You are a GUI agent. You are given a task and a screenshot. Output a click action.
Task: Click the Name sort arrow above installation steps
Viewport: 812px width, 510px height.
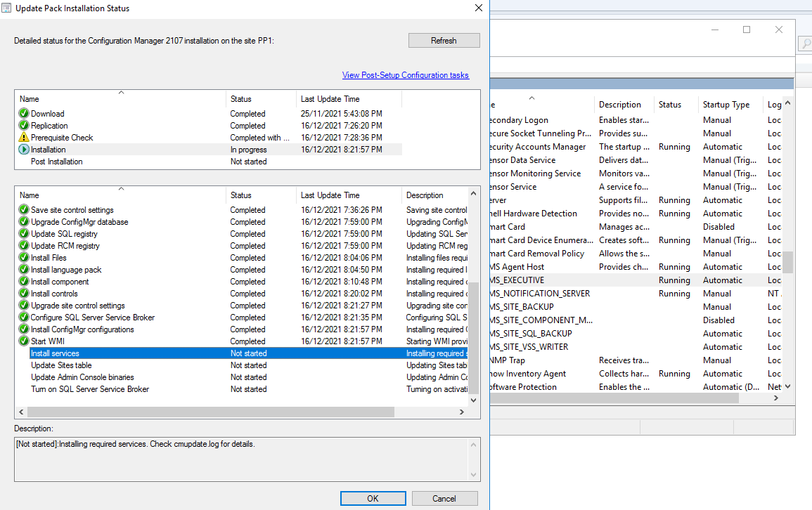coord(120,189)
